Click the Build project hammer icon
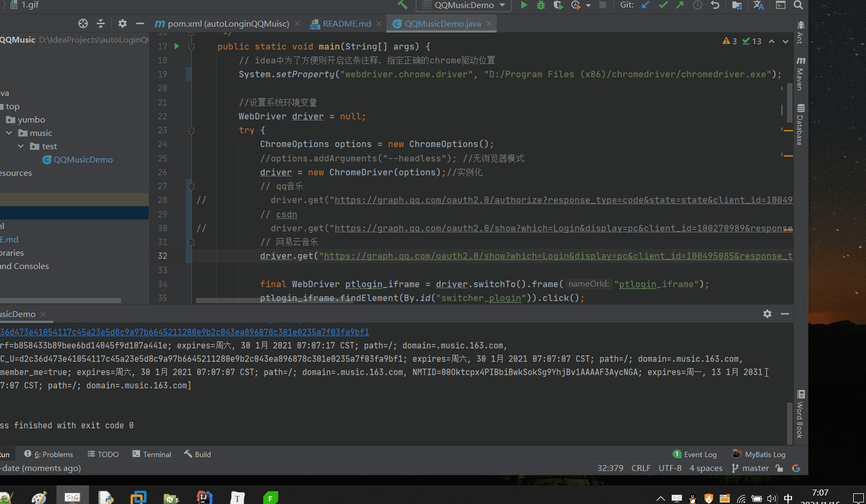The width and height of the screenshot is (866, 504). click(x=402, y=5)
